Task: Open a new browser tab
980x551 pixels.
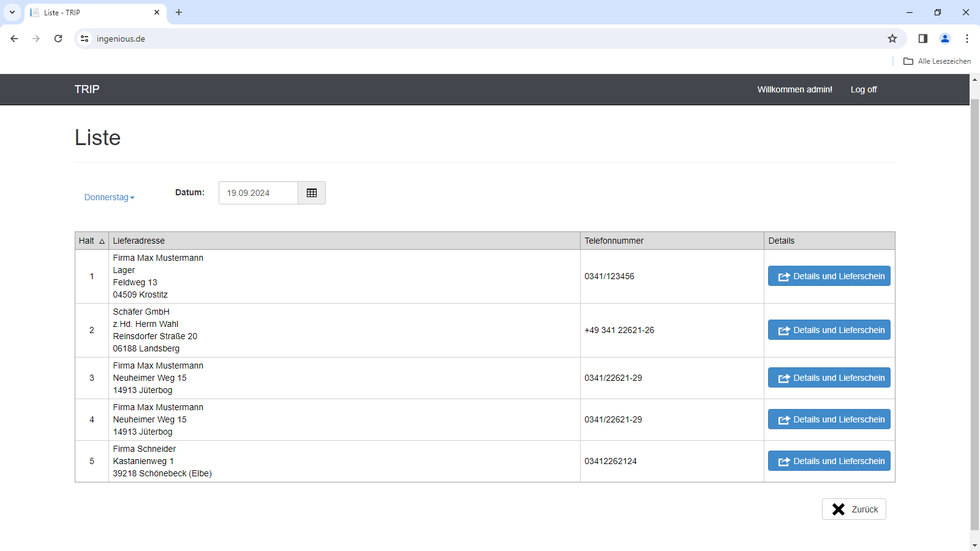Action: click(179, 12)
